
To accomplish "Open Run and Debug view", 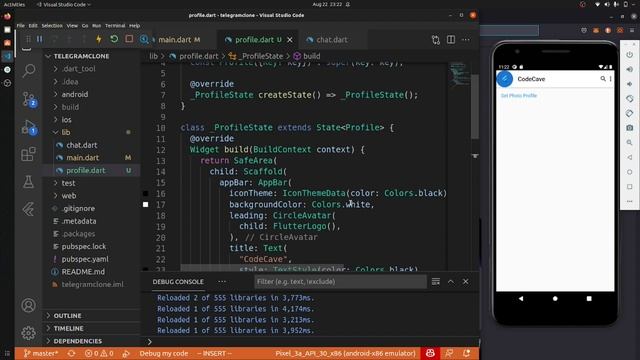I will (29, 127).
